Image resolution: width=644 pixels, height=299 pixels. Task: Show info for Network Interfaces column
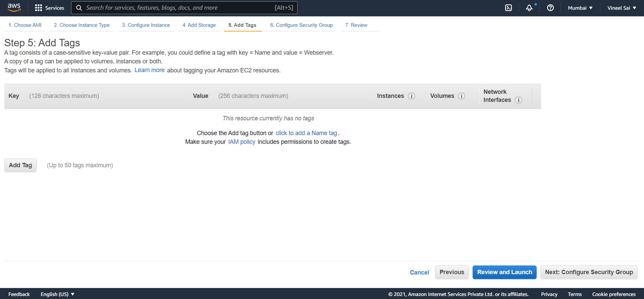(519, 100)
